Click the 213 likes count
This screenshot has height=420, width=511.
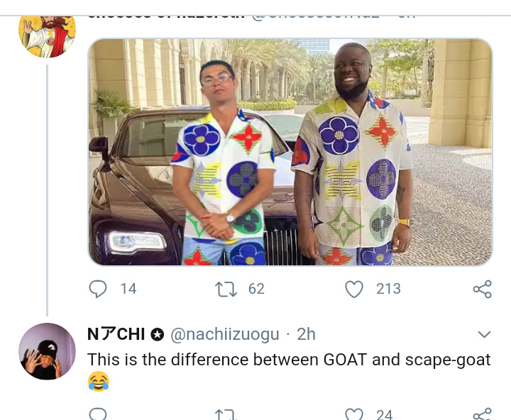click(388, 289)
